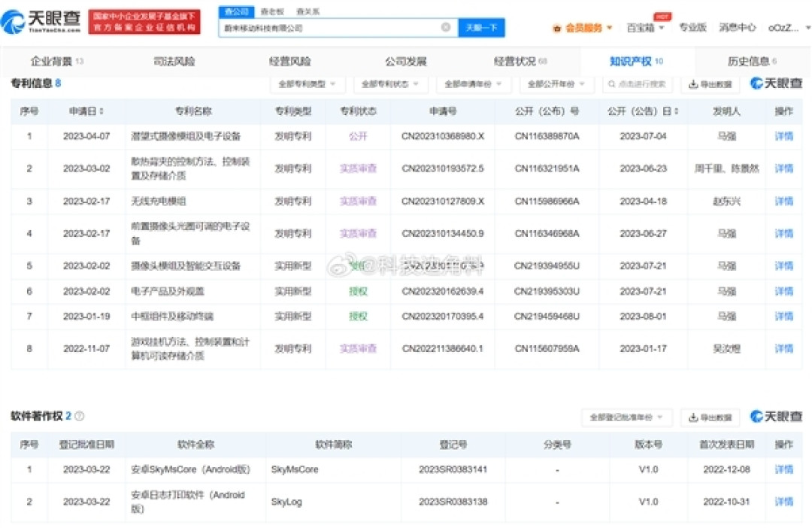This screenshot has width=812, height=528.
Task: Select the 查老板 search mode tab
Action: pyautogui.click(x=272, y=11)
